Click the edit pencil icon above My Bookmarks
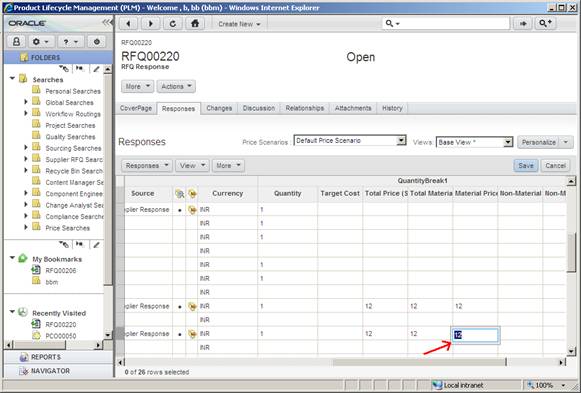The image size is (581, 393). [96, 244]
